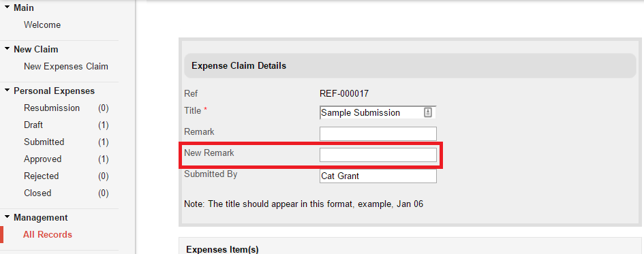Click into the Remark text box
The height and width of the screenshot is (254, 644).
[x=378, y=133]
